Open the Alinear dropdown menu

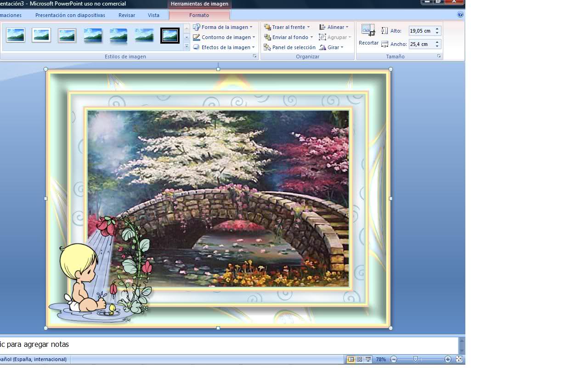tap(334, 27)
